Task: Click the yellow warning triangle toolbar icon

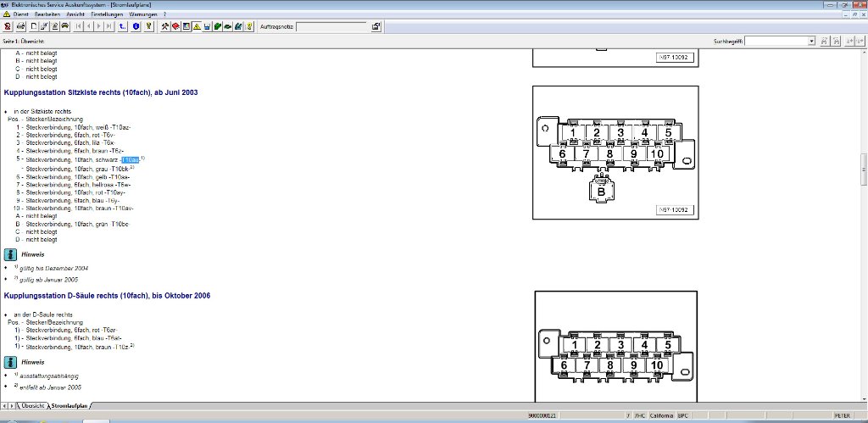Action: [x=196, y=26]
